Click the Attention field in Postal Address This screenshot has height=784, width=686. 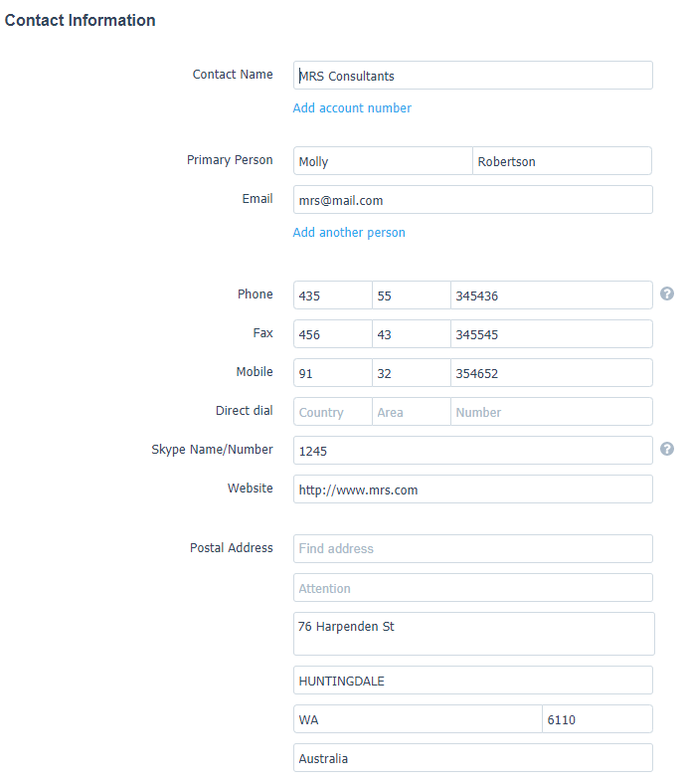472,587
